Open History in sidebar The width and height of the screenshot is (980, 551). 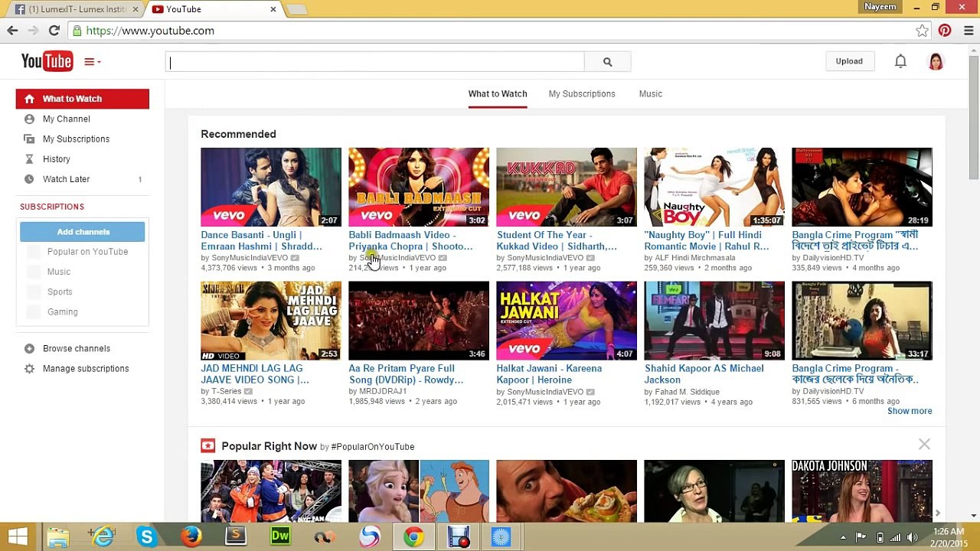(57, 159)
